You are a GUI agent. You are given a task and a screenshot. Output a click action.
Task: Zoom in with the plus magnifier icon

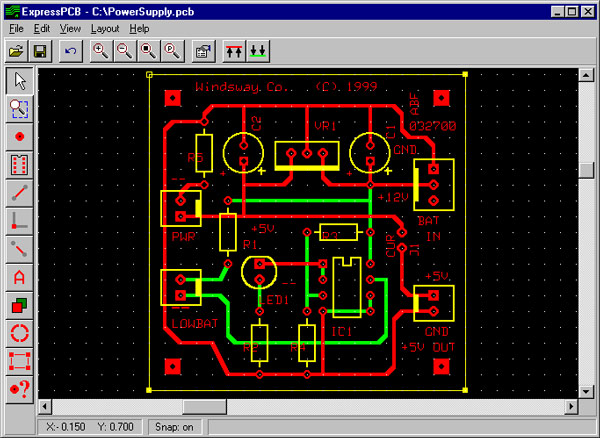click(100, 50)
